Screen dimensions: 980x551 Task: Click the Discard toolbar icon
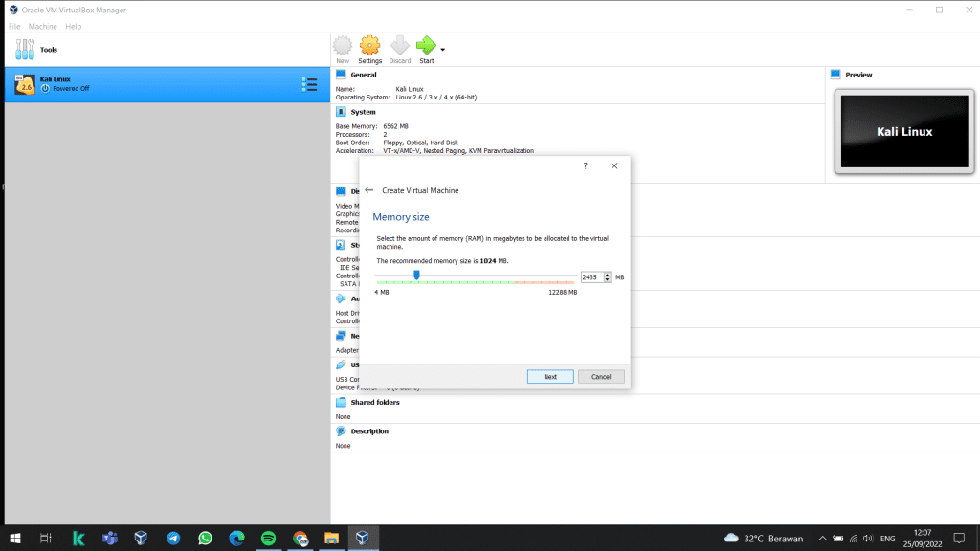coord(400,46)
